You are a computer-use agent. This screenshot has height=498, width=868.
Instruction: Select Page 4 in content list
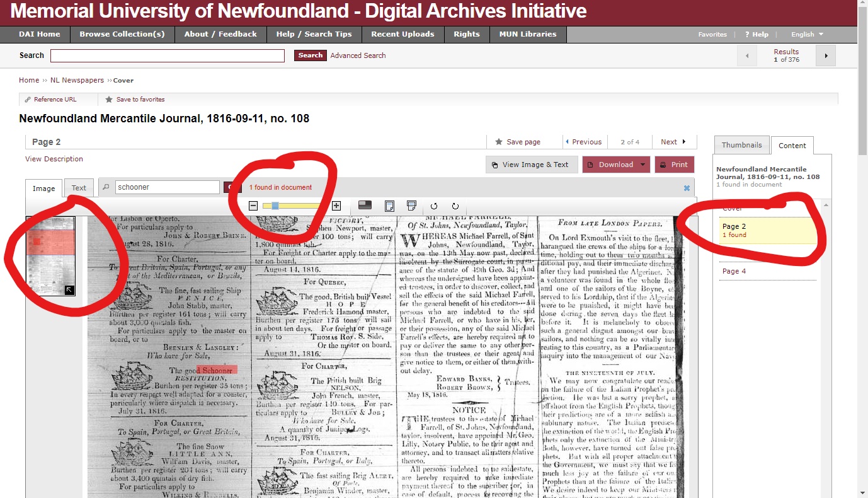pos(734,271)
